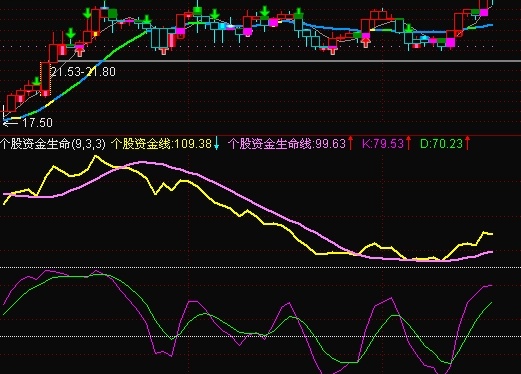The image size is (521, 374).
Task: Click the 21.53-21.80 price range label
Action: pos(83,72)
